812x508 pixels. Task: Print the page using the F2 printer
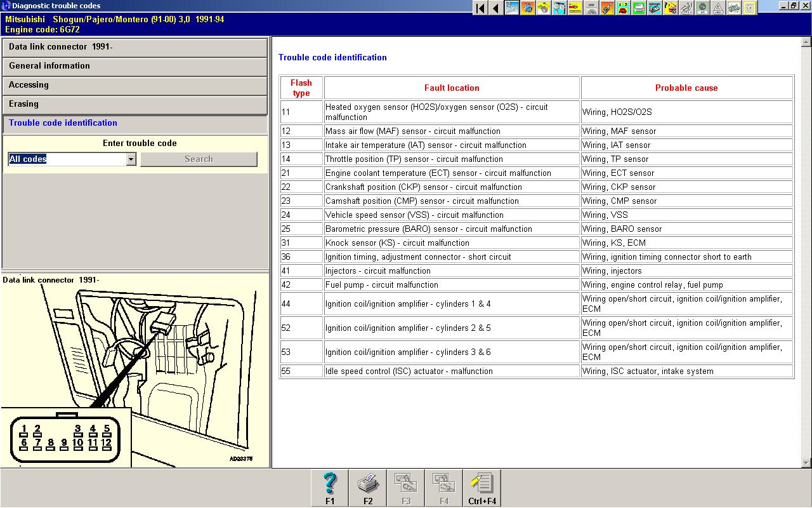[x=368, y=488]
